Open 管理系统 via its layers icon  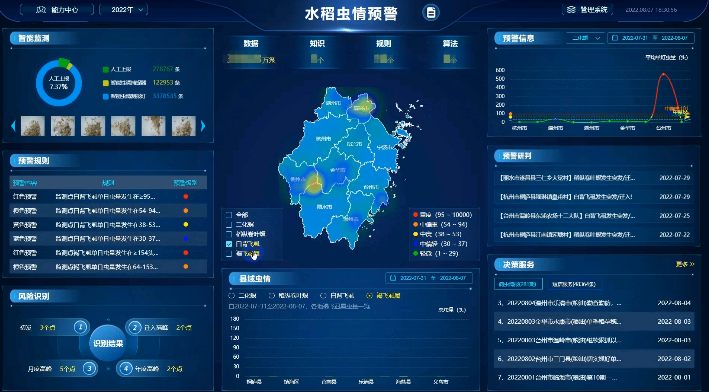point(571,9)
